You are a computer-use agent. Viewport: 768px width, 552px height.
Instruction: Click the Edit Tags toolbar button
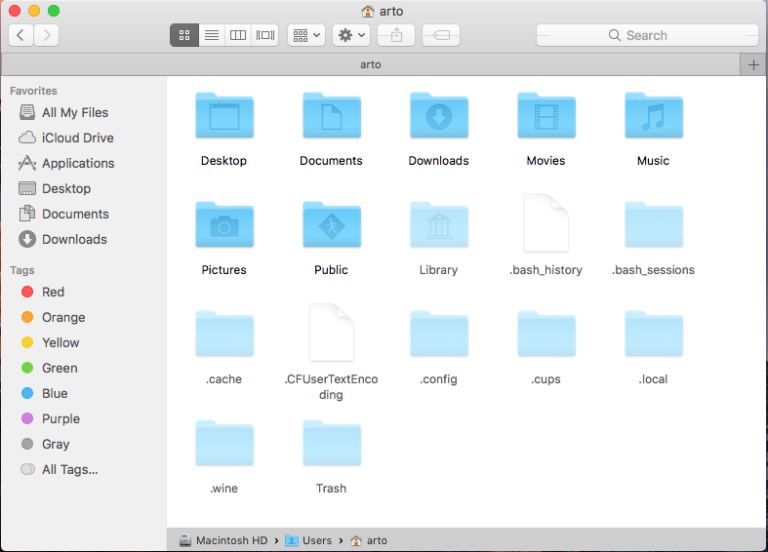click(x=441, y=35)
